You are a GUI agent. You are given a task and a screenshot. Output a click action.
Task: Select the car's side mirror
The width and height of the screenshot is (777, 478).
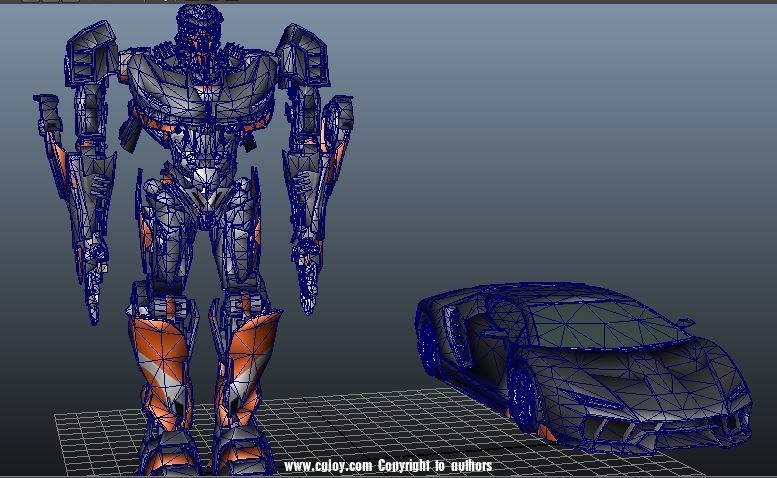pos(683,324)
